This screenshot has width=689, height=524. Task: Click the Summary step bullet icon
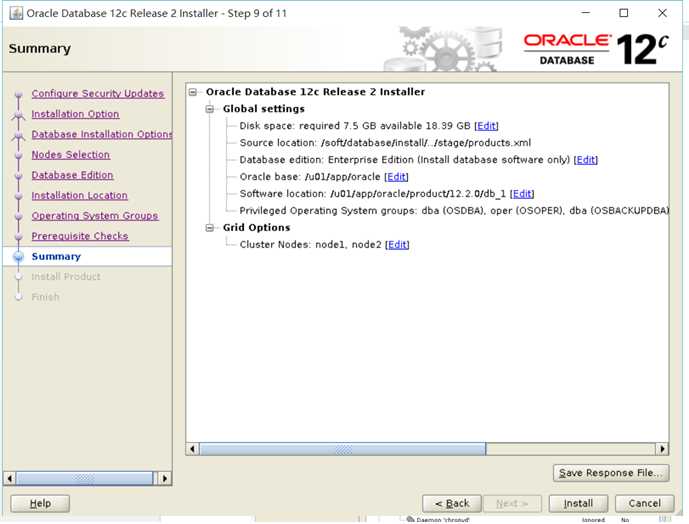(18, 257)
